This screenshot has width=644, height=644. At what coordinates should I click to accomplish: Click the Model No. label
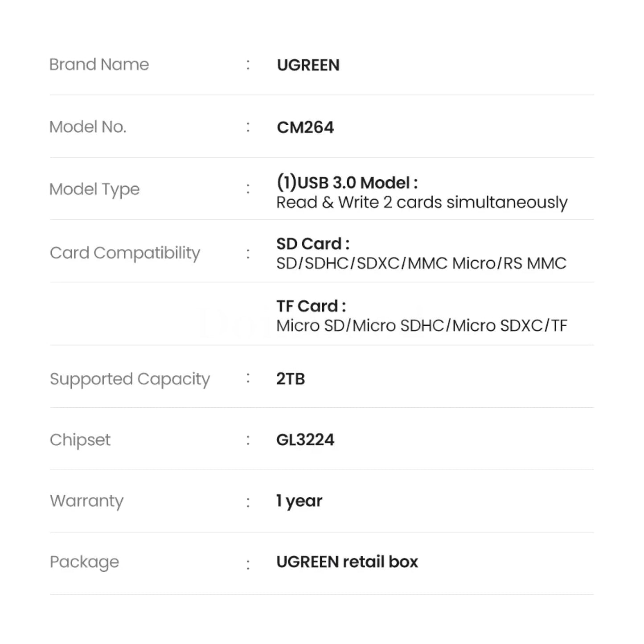tap(88, 127)
